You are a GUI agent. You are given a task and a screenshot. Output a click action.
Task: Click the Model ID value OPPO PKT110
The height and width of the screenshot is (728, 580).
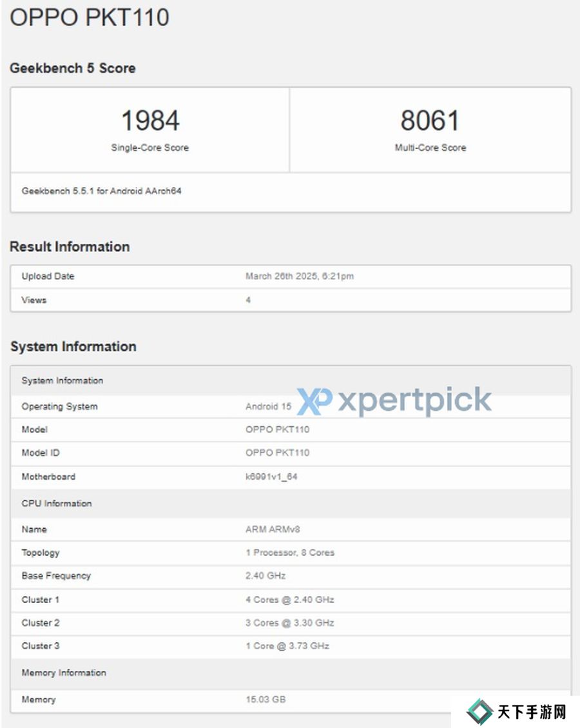coord(277,453)
